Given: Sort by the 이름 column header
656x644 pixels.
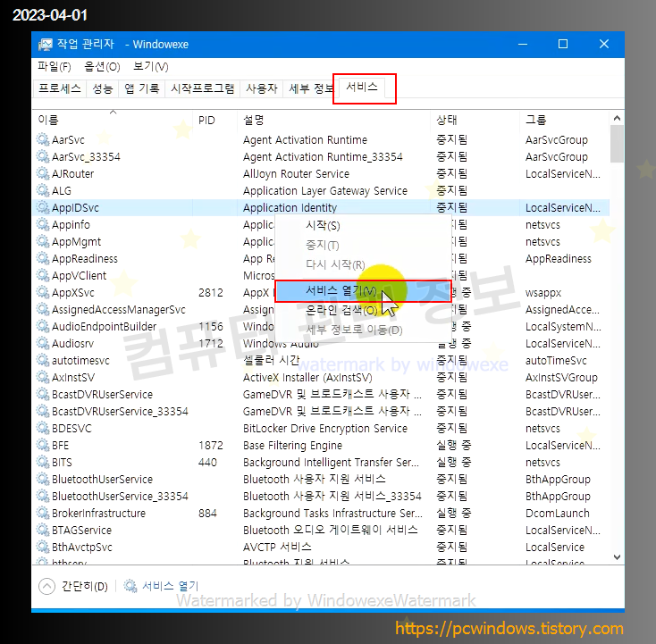Looking at the screenshot, I should [113, 120].
